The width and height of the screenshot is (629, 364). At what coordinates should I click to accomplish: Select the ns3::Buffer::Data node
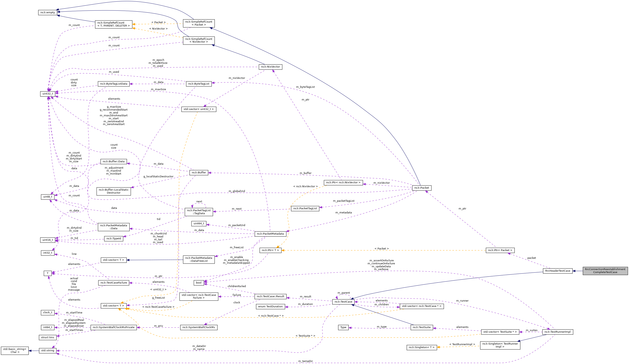pyautogui.click(x=114, y=161)
